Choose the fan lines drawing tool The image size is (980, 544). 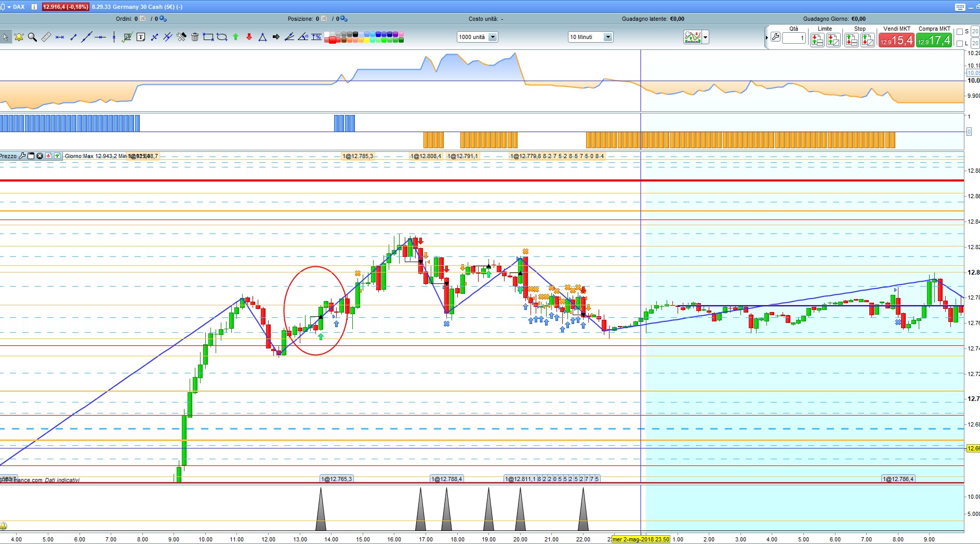click(x=289, y=37)
